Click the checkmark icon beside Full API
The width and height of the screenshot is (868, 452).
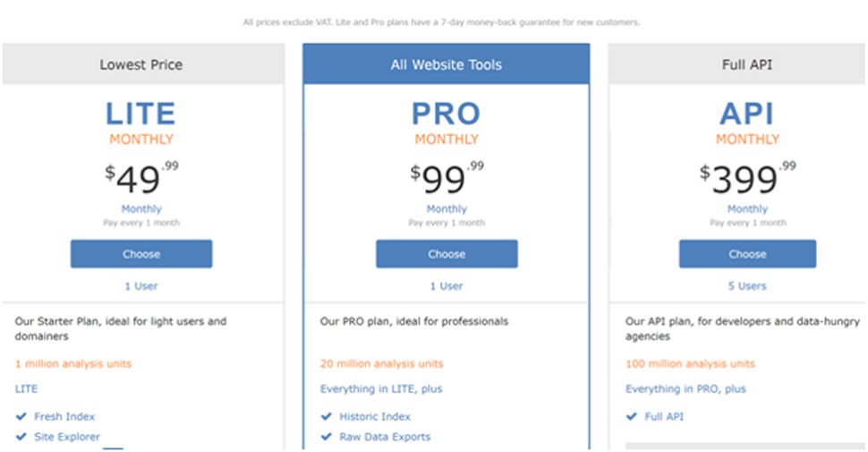[632, 416]
